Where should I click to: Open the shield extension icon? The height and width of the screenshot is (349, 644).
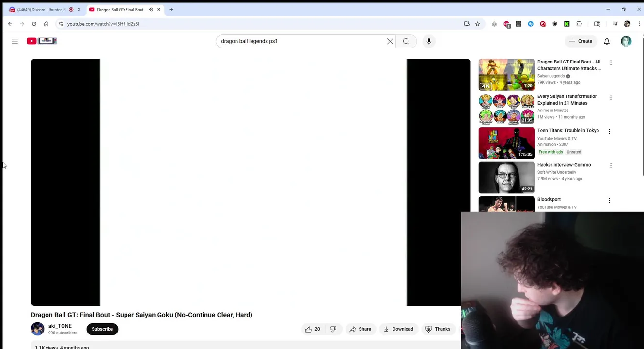[x=555, y=24]
